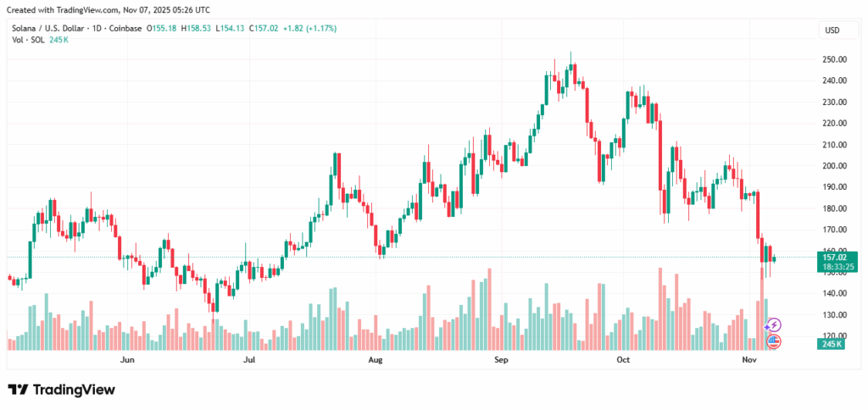This screenshot has width=868, height=410.
Task: Click the purple lightning bolt event icon
Action: [773, 324]
